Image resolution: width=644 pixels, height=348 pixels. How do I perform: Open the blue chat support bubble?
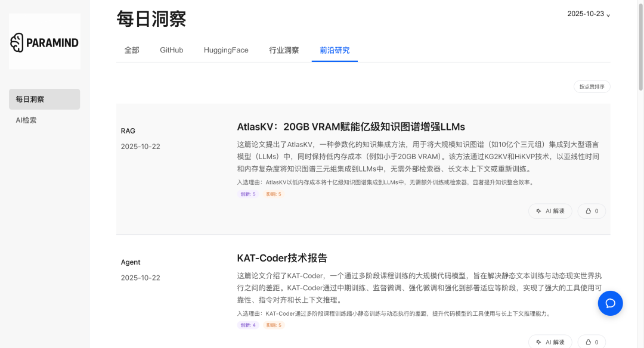(x=610, y=303)
